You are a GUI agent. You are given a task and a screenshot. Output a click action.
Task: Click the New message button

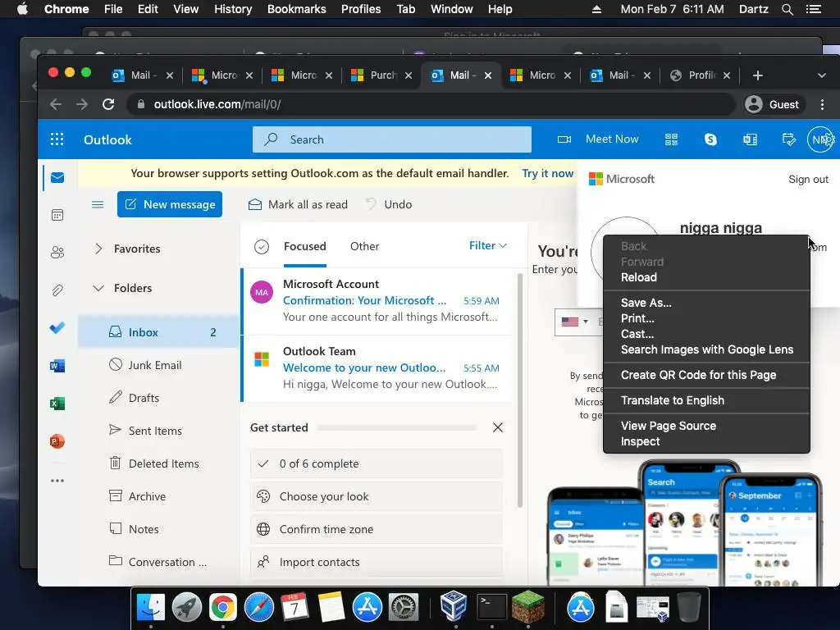point(169,204)
